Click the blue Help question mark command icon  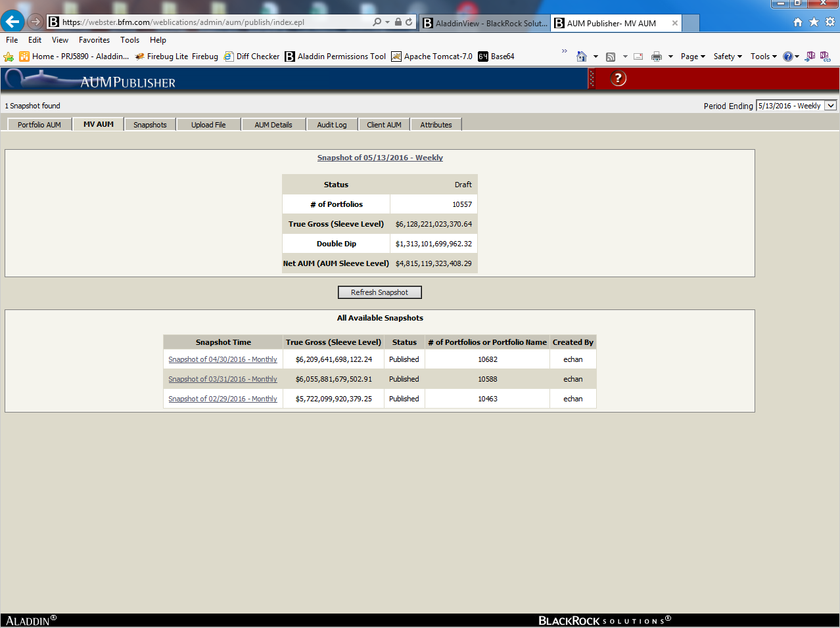787,56
